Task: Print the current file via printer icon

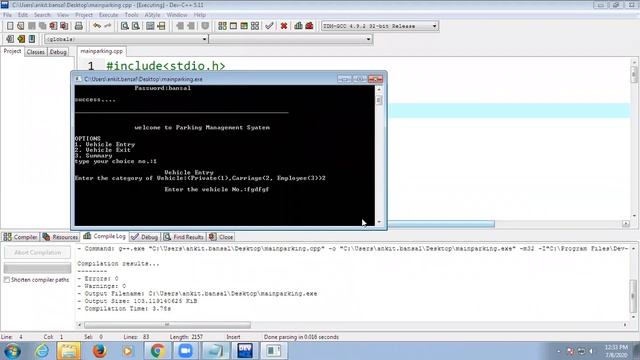Action: [x=79, y=26]
